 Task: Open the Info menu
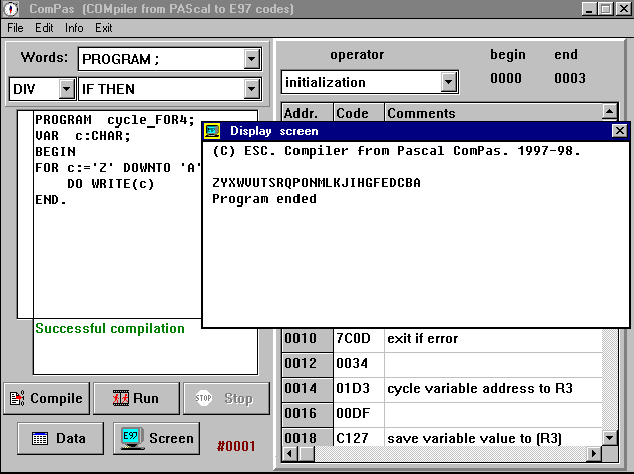pos(74,28)
